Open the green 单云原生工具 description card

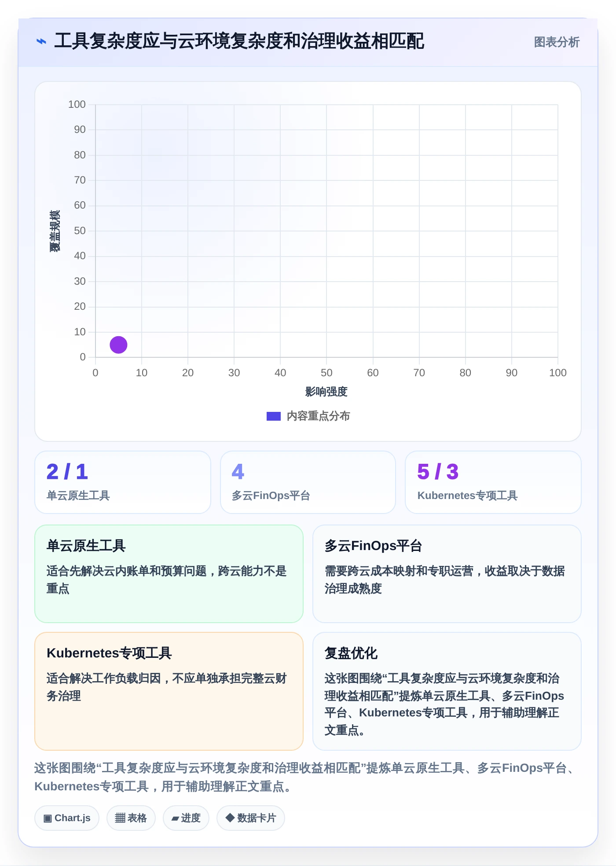coord(169,574)
